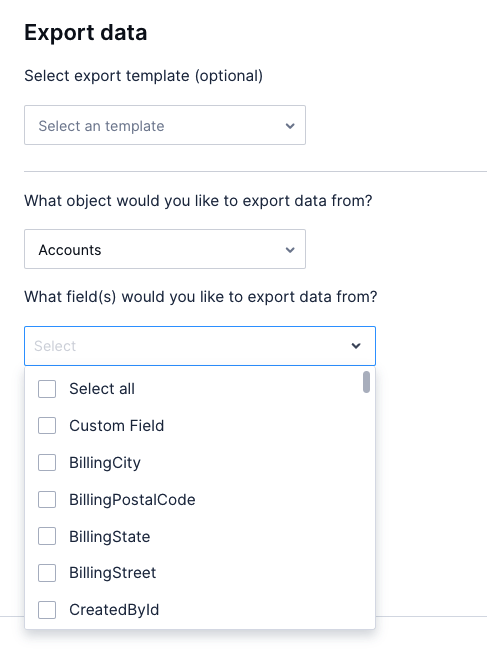Click chevron arrow of Accounts dropdown
Screen dimensions: 487x651
[x=290, y=250]
